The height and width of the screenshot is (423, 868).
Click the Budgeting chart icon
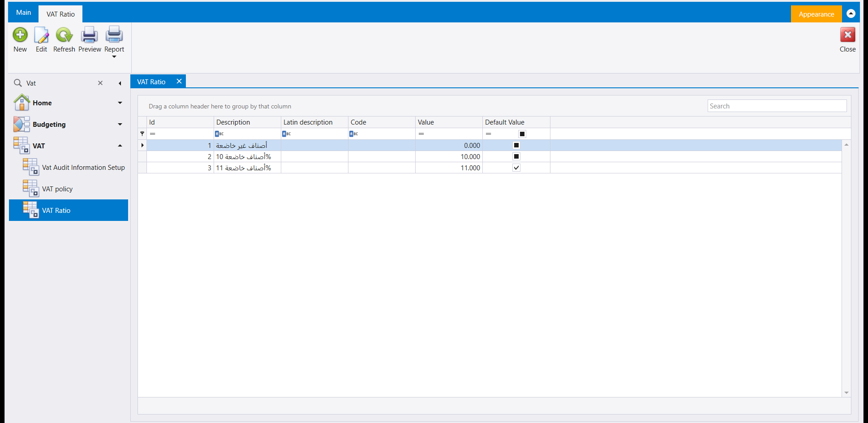tap(21, 124)
